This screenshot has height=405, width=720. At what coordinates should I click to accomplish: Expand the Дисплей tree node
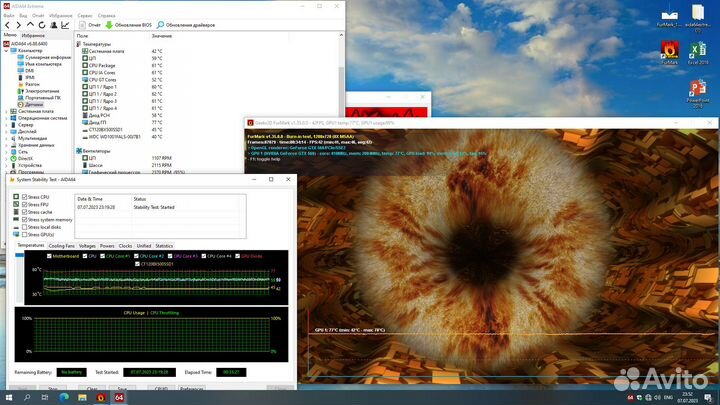(6, 131)
